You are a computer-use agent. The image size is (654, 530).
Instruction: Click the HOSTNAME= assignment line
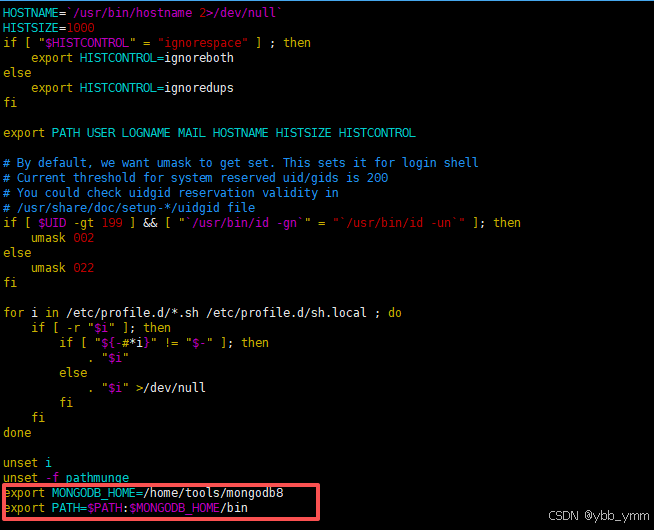point(142,13)
